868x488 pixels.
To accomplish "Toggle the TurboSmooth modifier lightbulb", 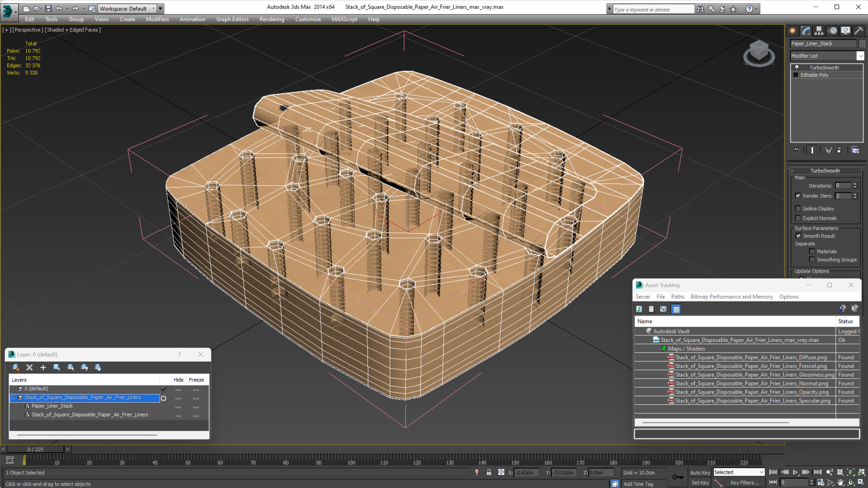I will (797, 67).
